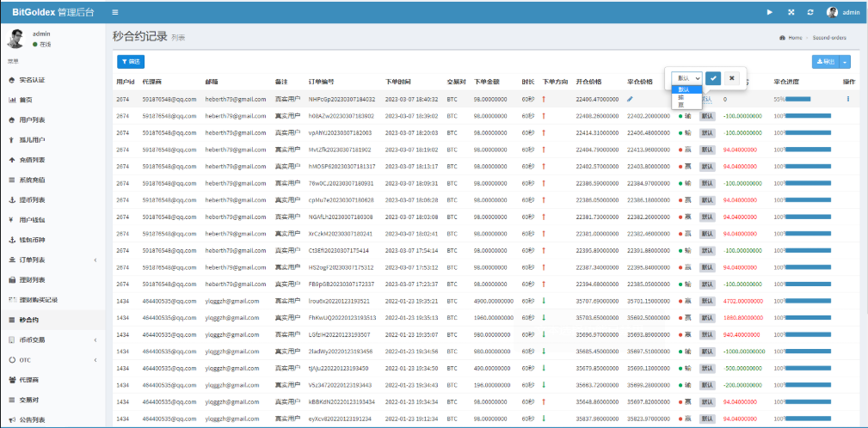This screenshot has height=428, width=868.
Task: Follow the Second-orders breadcrumb link
Action: (829, 38)
